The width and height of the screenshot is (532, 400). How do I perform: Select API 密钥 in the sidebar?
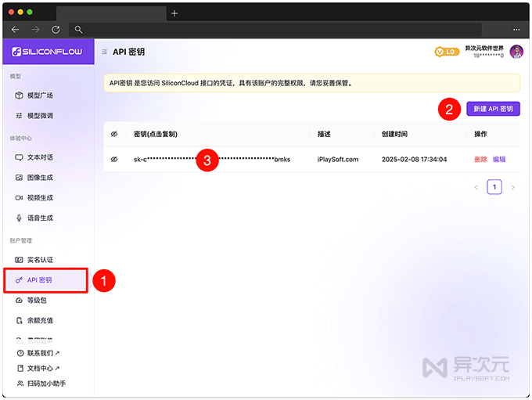(x=46, y=280)
